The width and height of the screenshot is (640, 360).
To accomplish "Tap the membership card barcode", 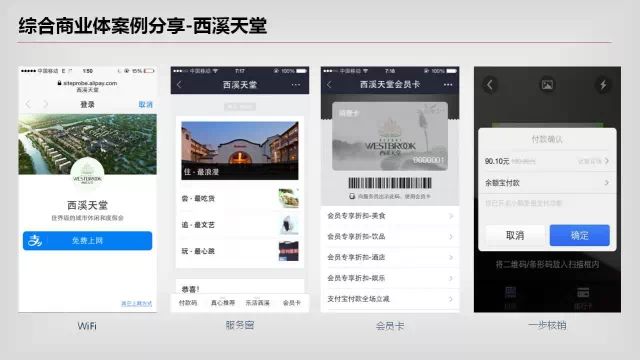I will coord(390,183).
